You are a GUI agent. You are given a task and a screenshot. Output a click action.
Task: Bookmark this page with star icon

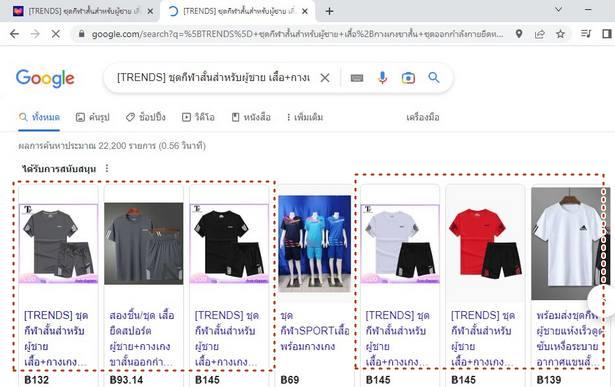point(560,34)
